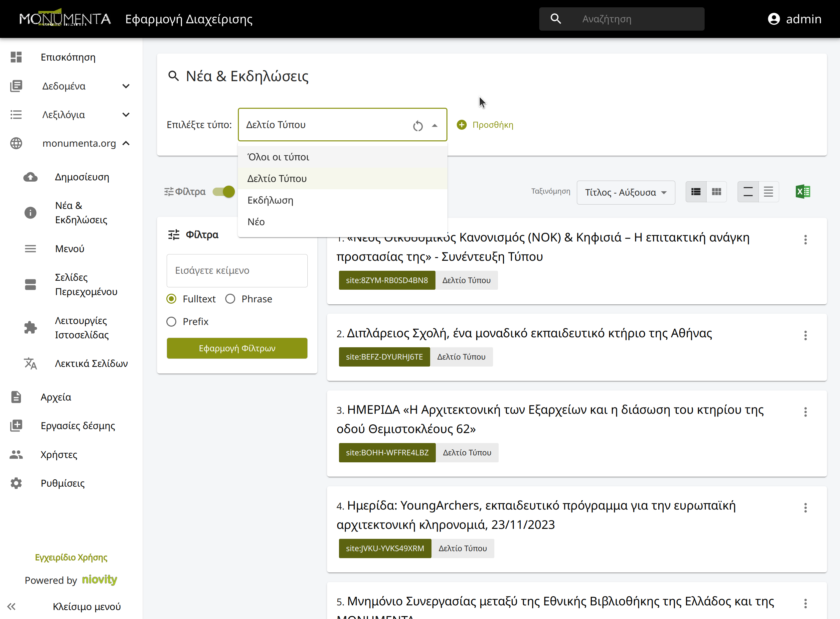Viewport: 840px width, 619px height.
Task: Click tag site:8ZYM-RB0SD4BN8
Action: point(387,280)
